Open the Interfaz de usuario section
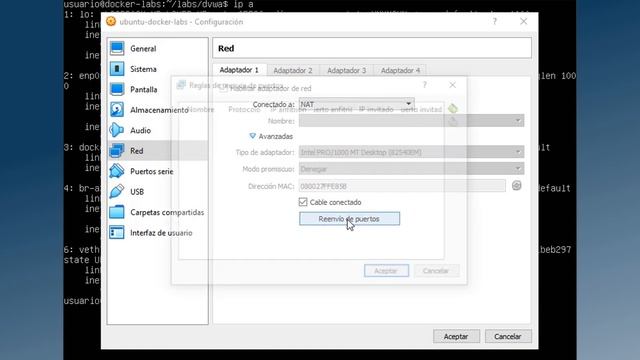The height and width of the screenshot is (360, 640). tap(158, 233)
